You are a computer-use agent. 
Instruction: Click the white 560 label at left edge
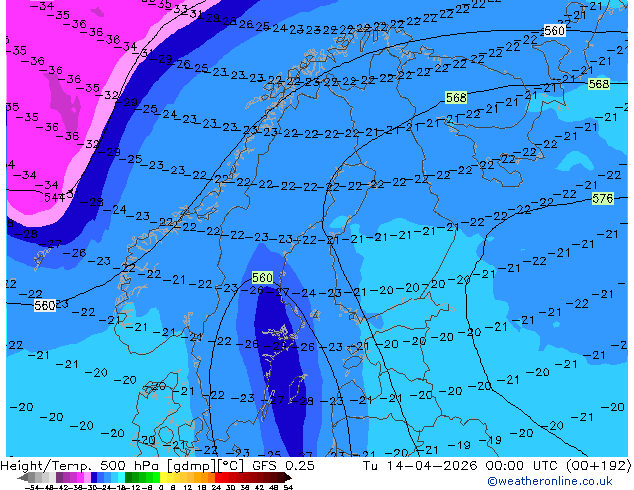[x=44, y=305]
